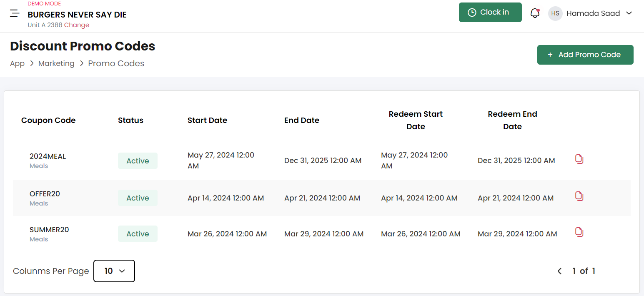Click the End Date column header

(x=302, y=120)
